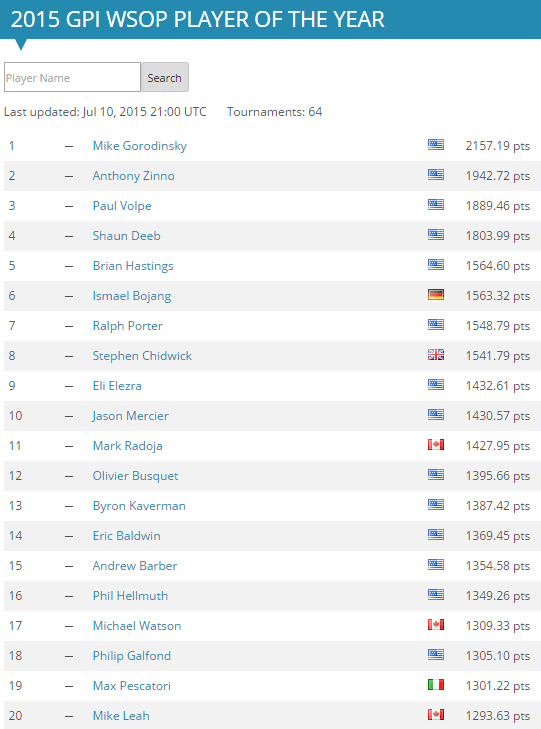Image resolution: width=541 pixels, height=729 pixels.
Task: Select Philip Galfond from the list
Action: coord(132,656)
